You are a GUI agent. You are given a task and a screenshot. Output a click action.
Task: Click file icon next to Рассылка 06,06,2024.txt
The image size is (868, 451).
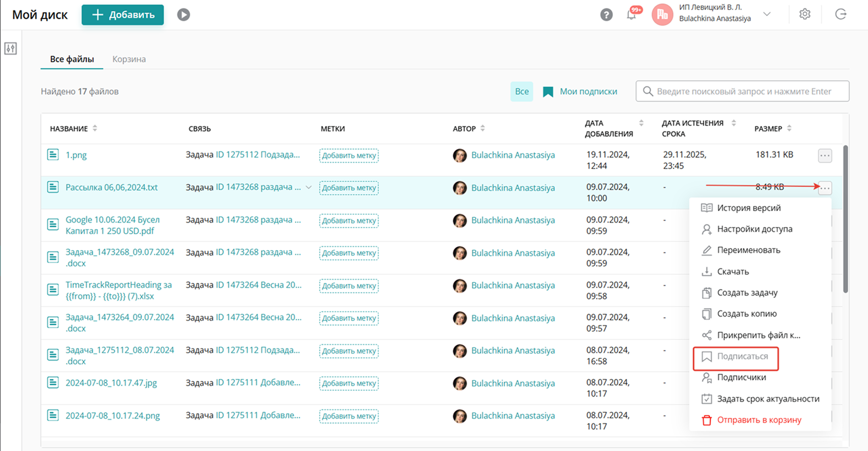click(53, 187)
